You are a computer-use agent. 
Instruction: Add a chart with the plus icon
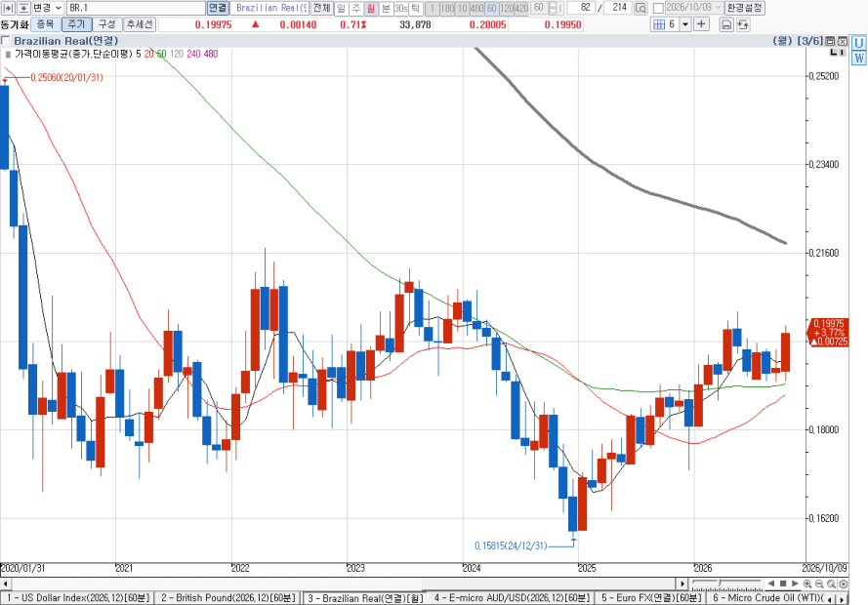coord(701,24)
